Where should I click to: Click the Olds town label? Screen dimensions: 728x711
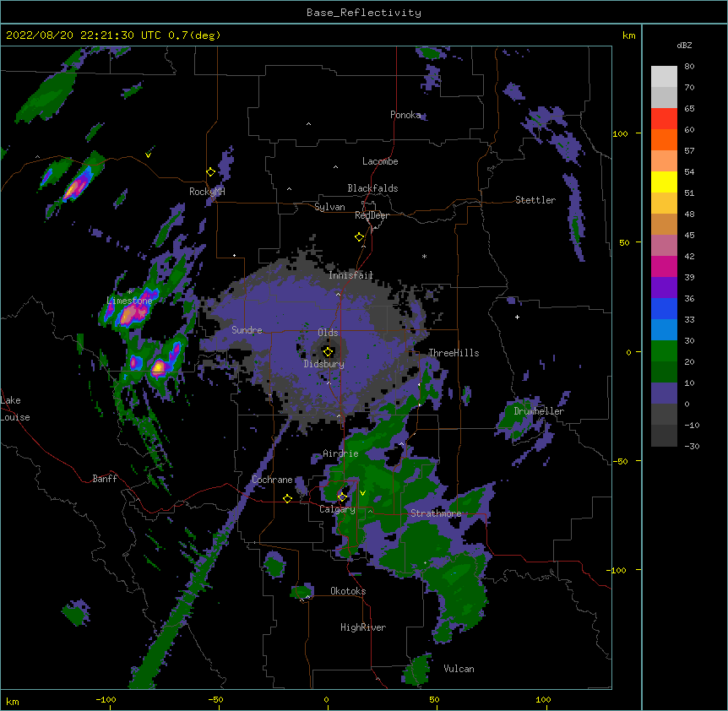click(328, 333)
